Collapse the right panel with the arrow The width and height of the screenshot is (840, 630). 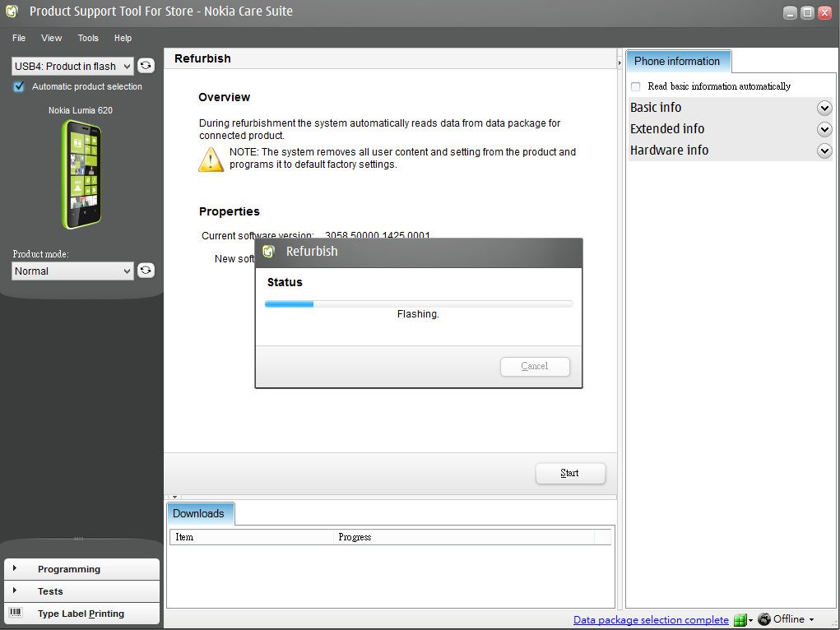point(620,63)
